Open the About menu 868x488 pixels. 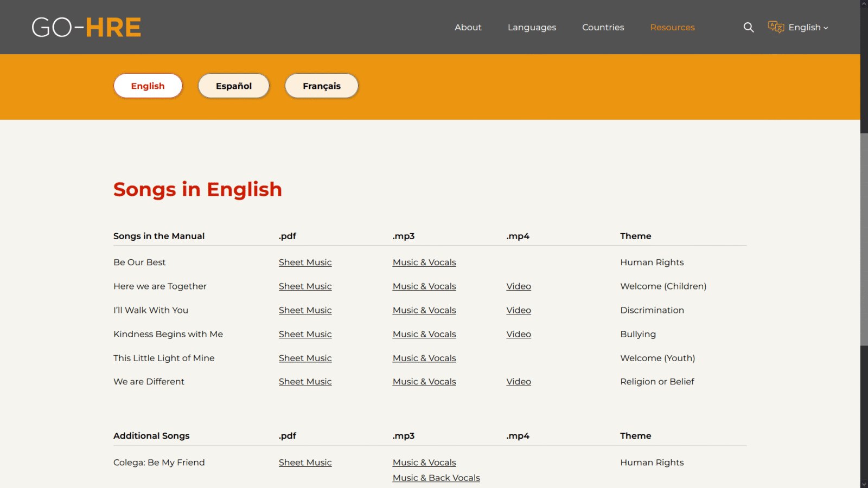[468, 27]
